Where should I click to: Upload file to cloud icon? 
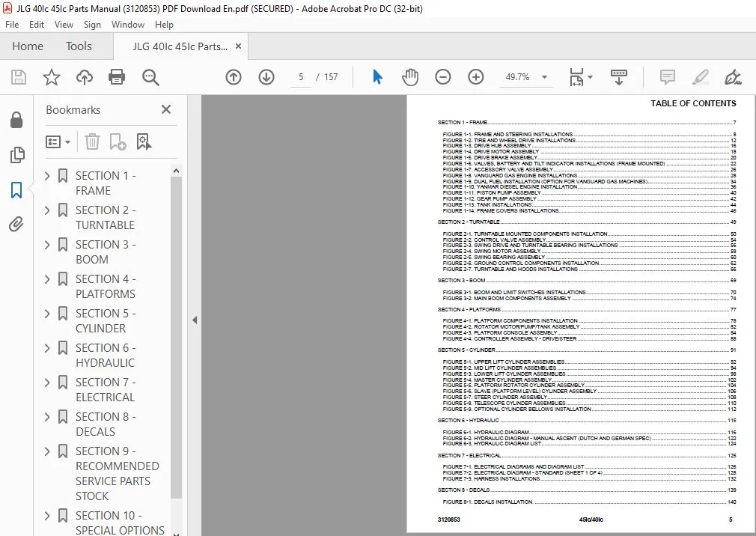[x=85, y=77]
